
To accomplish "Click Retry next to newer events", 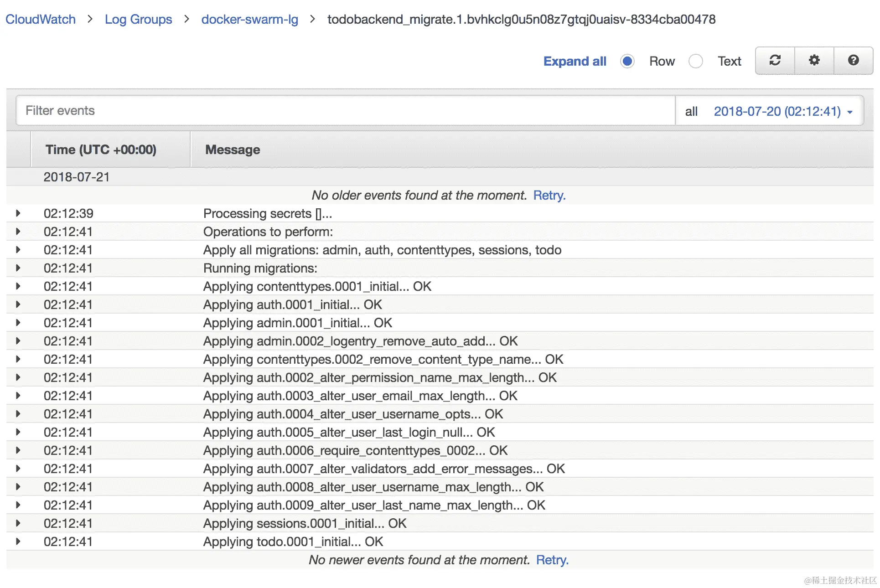I will 552,560.
